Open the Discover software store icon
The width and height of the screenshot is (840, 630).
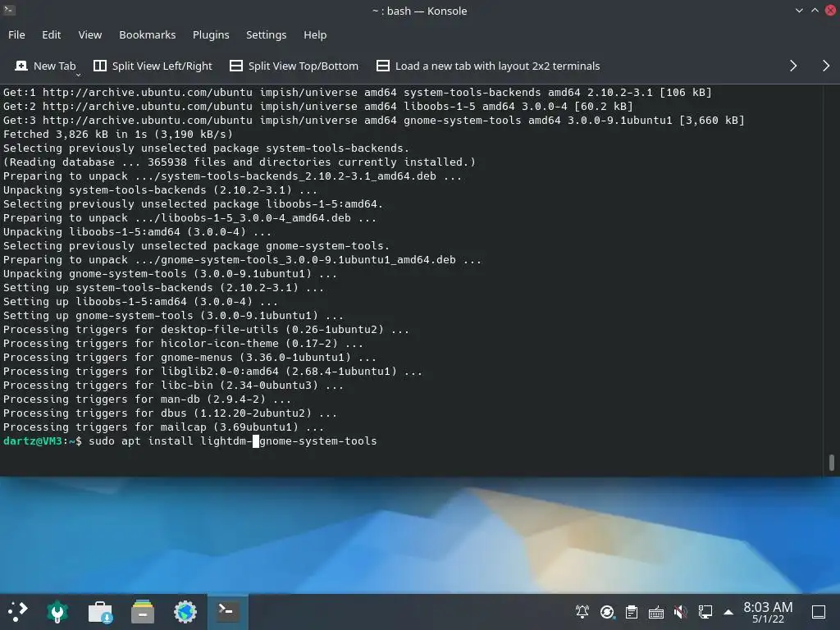100,612
